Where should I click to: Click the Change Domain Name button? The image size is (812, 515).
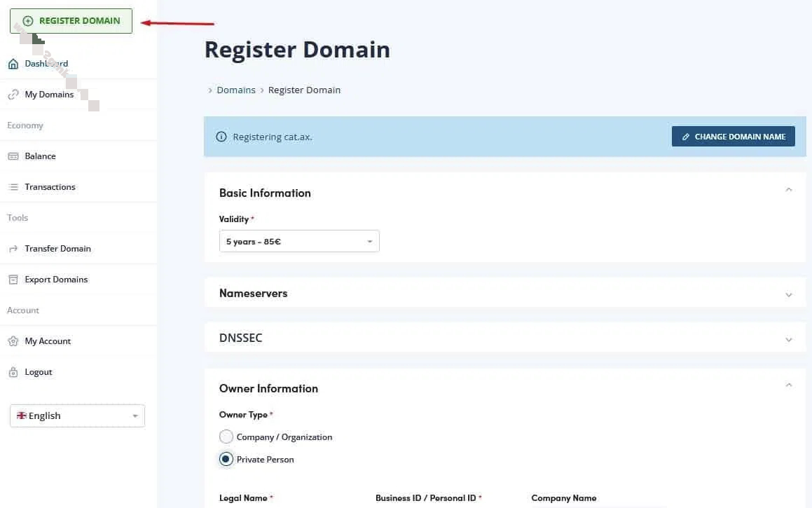(x=733, y=137)
